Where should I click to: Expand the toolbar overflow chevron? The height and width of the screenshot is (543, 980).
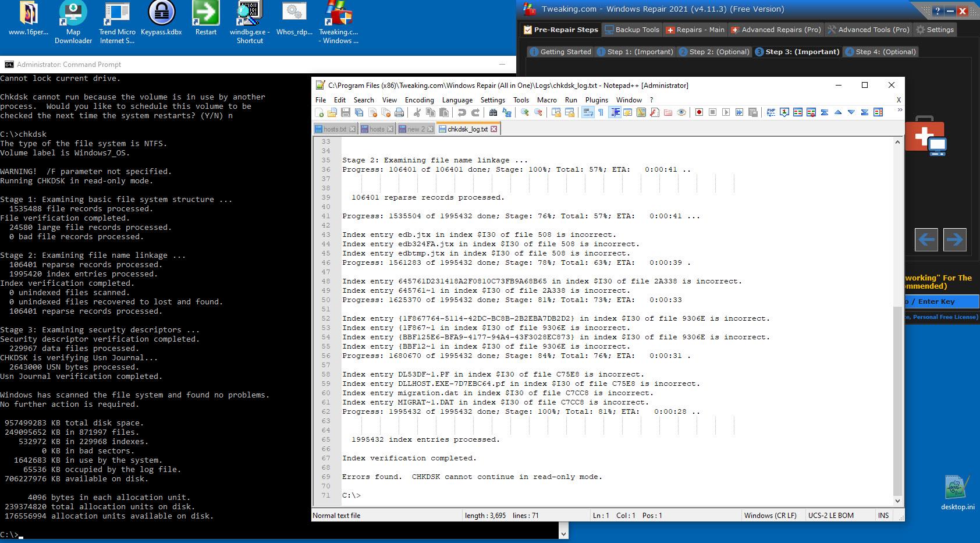(900, 110)
